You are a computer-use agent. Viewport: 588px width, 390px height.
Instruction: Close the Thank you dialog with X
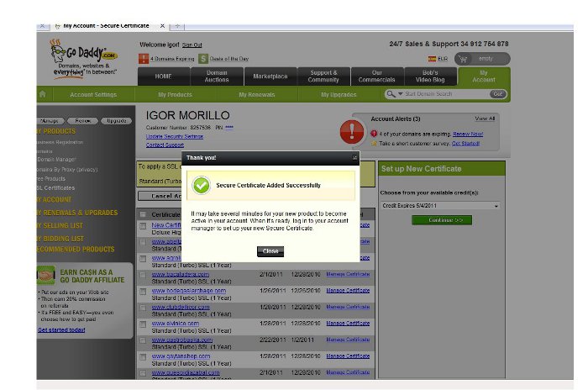[x=354, y=157]
